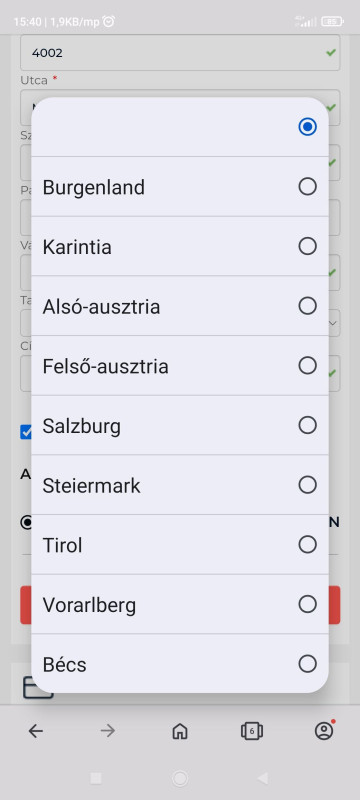Pick Tirol in the region list
Screen dimensions: 360x800
point(179,545)
